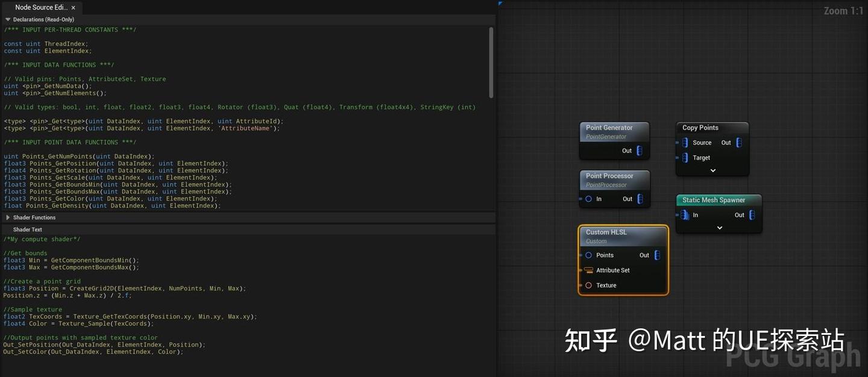Viewport: 868px width, 377px height.
Task: Click the Point Generator Out pin
Action: pos(640,151)
